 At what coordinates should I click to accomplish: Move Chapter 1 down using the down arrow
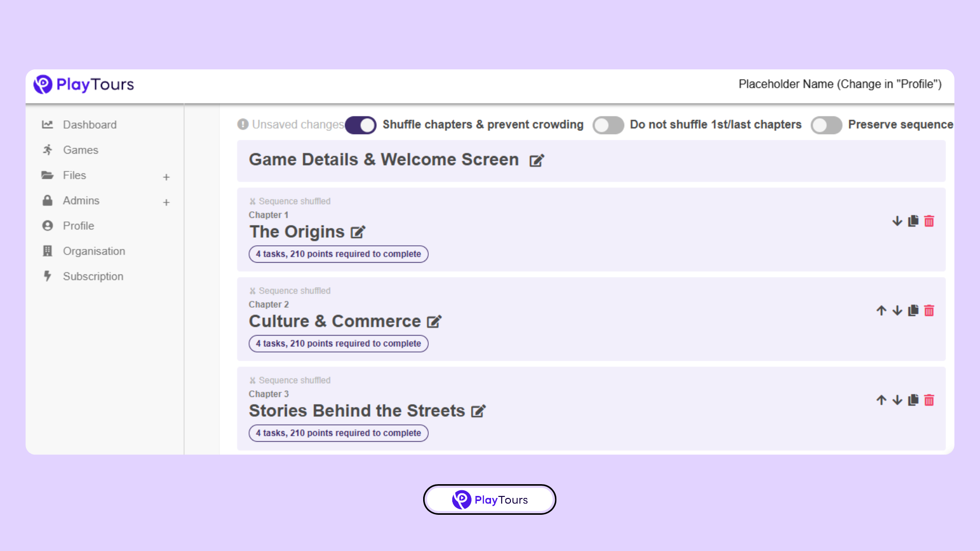point(897,221)
